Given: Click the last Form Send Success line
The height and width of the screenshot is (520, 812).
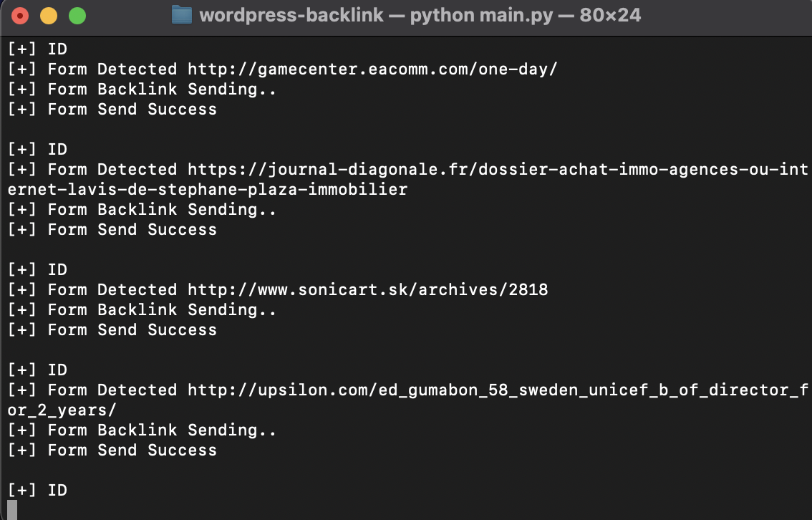Looking at the screenshot, I should pos(112,450).
